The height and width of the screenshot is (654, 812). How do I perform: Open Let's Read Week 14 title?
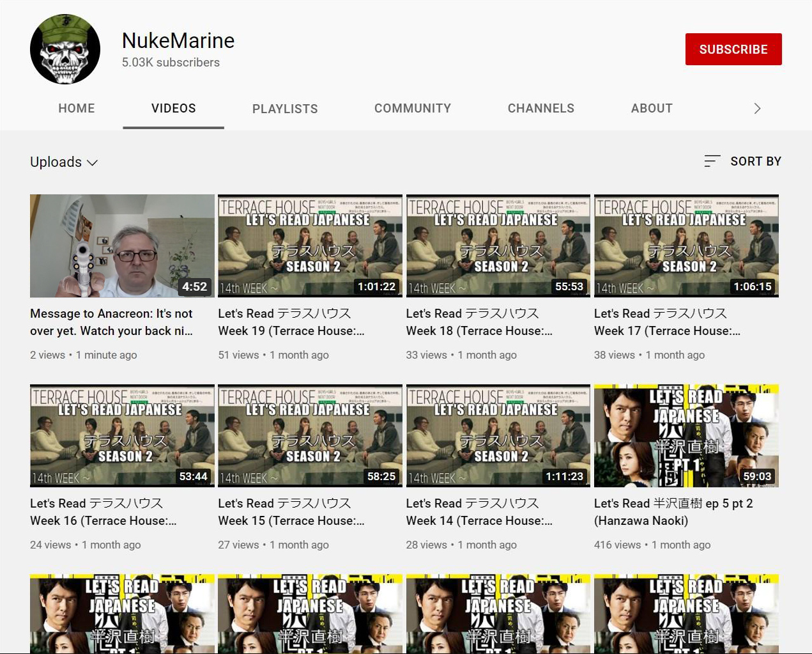[479, 512]
